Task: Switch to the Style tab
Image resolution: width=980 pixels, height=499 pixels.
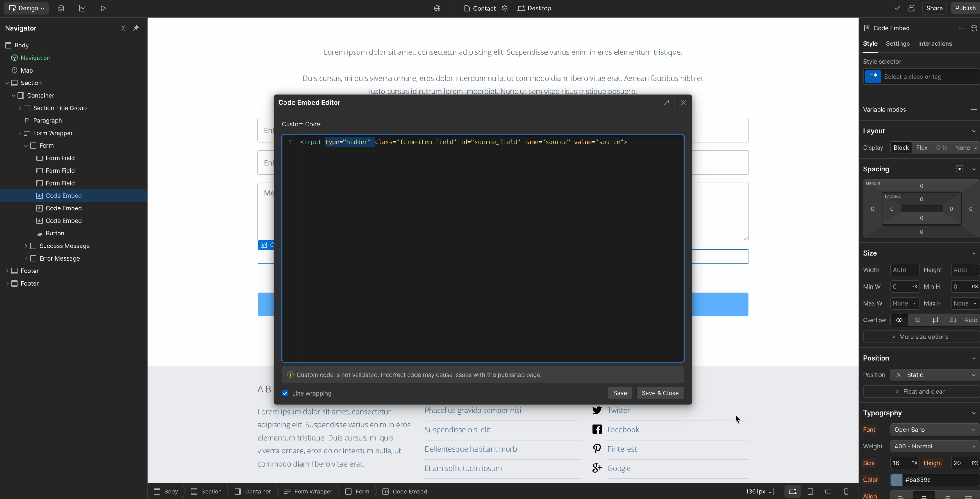Action: 870,43
